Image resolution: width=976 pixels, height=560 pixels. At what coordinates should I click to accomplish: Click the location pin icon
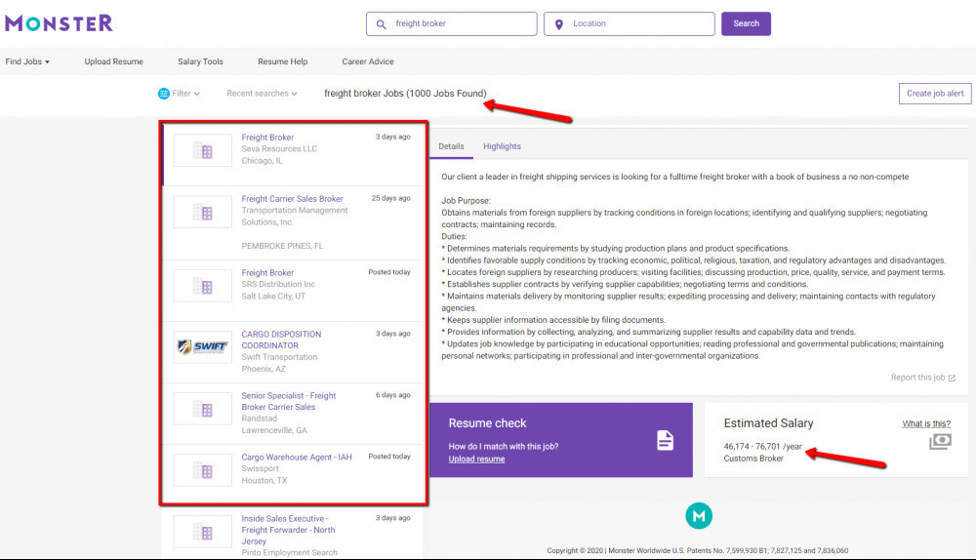coord(559,24)
